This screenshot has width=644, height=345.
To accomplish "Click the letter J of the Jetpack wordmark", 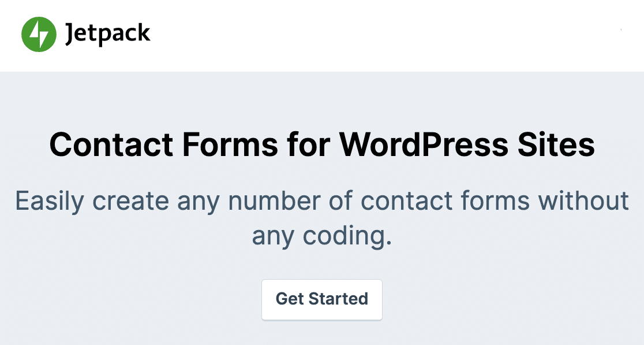I will (70, 35).
